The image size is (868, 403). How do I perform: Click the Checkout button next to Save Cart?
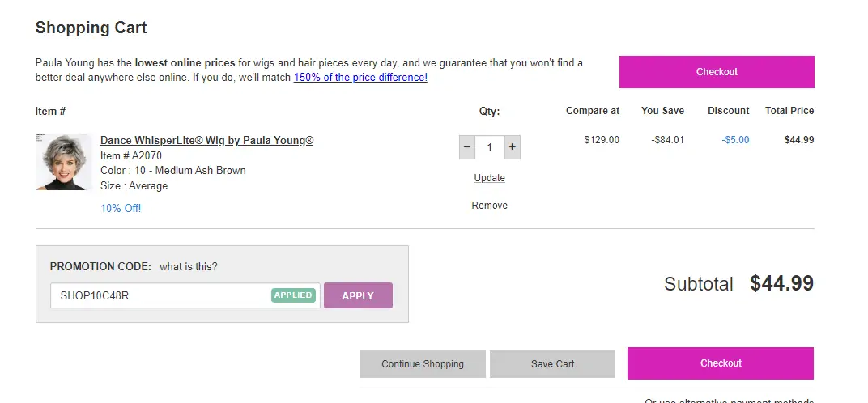pos(721,363)
